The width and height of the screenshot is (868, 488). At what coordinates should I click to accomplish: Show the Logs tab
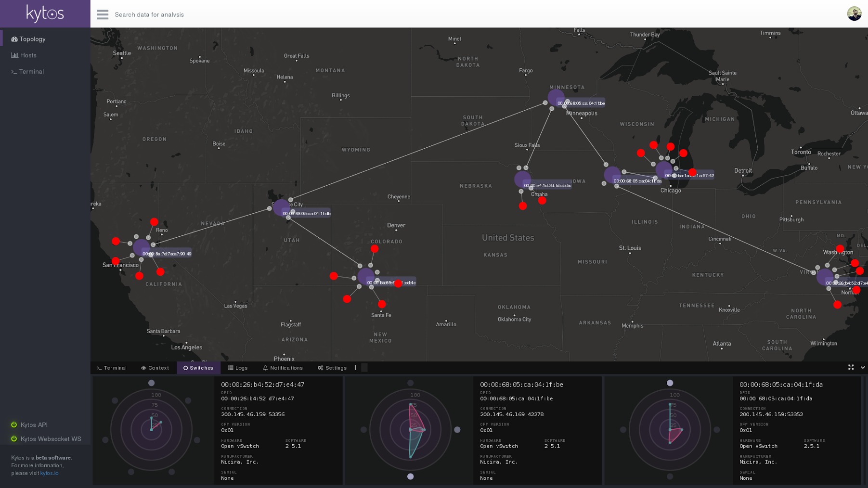pos(238,368)
